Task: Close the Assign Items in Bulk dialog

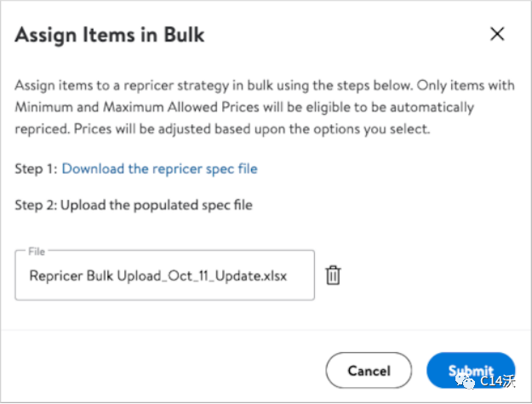Action: click(x=498, y=35)
